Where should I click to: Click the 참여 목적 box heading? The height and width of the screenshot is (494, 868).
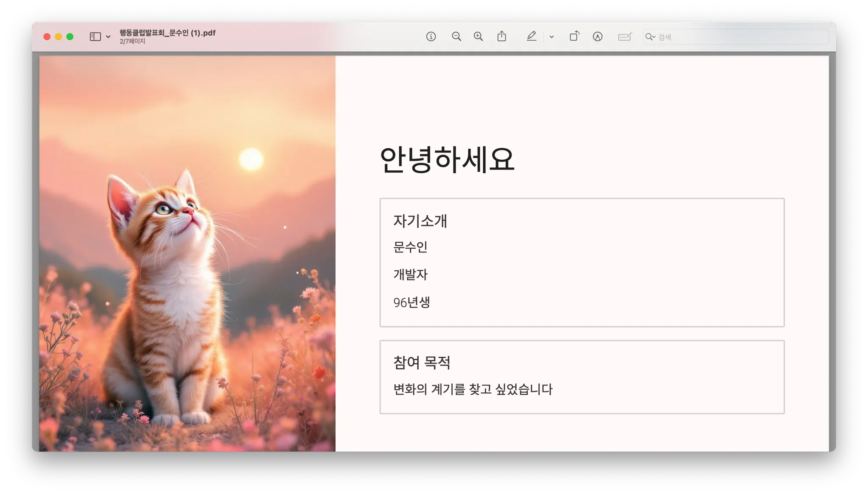(422, 362)
